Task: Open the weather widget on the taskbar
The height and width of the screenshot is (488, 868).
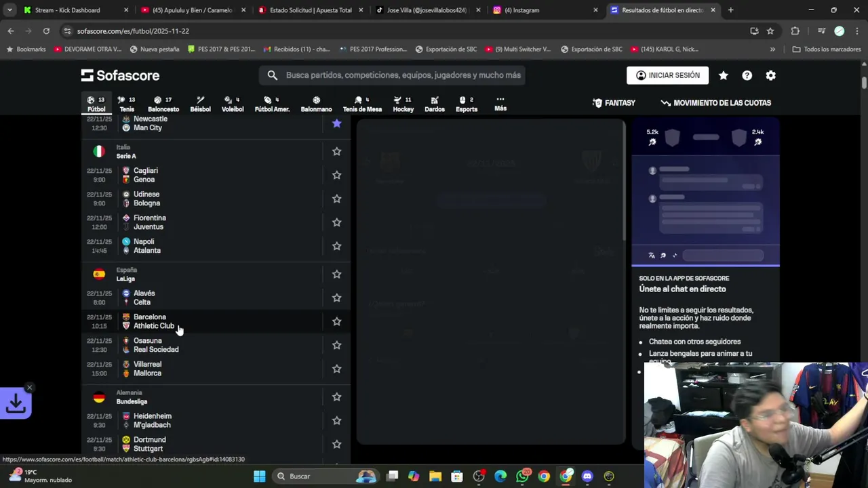Action: click(x=42, y=476)
